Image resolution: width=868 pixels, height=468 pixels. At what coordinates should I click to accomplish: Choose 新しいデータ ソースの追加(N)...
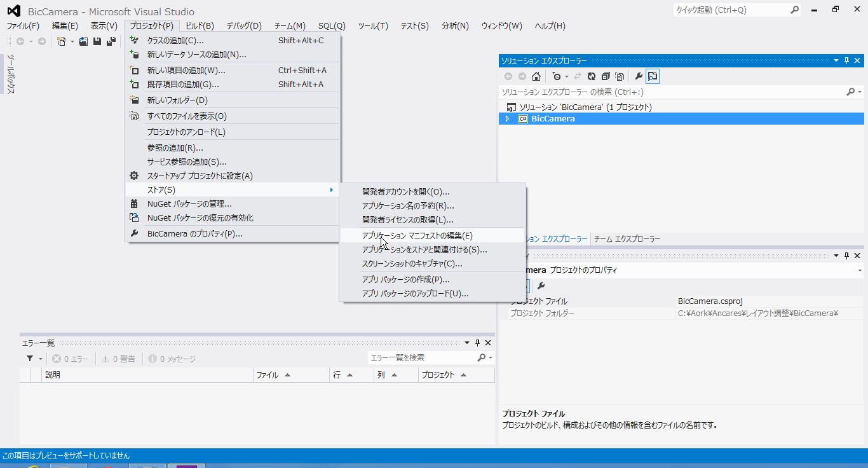[x=233, y=54]
